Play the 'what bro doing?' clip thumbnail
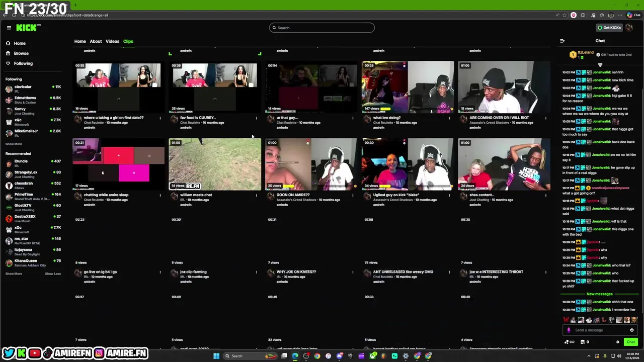The height and width of the screenshot is (362, 644). pyautogui.click(x=408, y=87)
